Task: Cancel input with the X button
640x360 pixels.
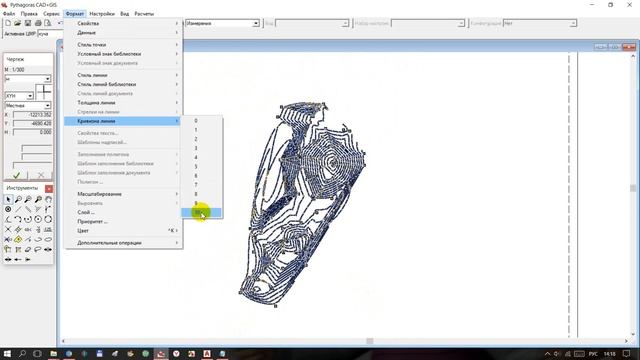Action: coord(40,175)
